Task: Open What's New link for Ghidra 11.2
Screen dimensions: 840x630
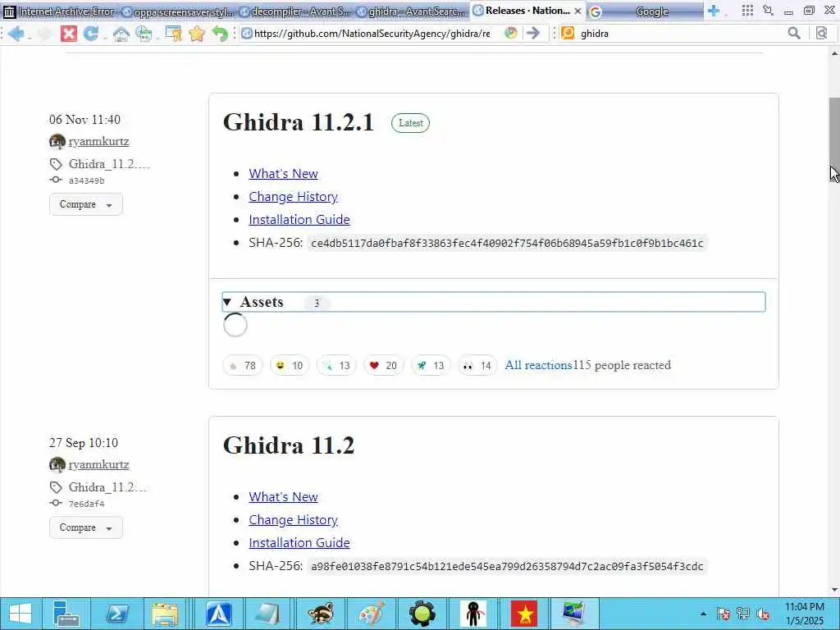Action: pos(283,496)
